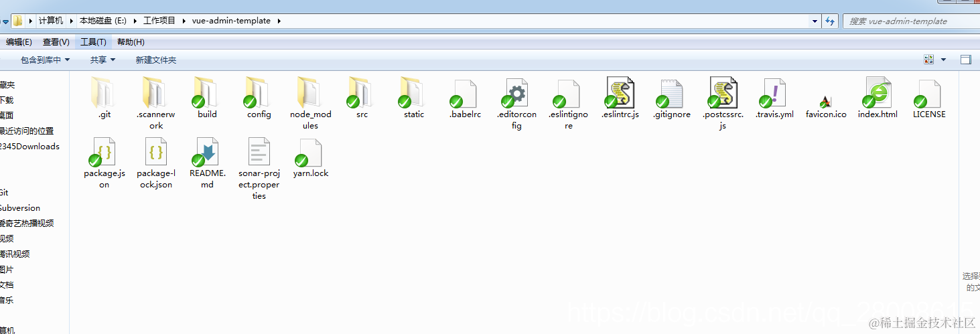Open the 查看(V) menu
This screenshot has width=980, height=334.
(x=56, y=42)
